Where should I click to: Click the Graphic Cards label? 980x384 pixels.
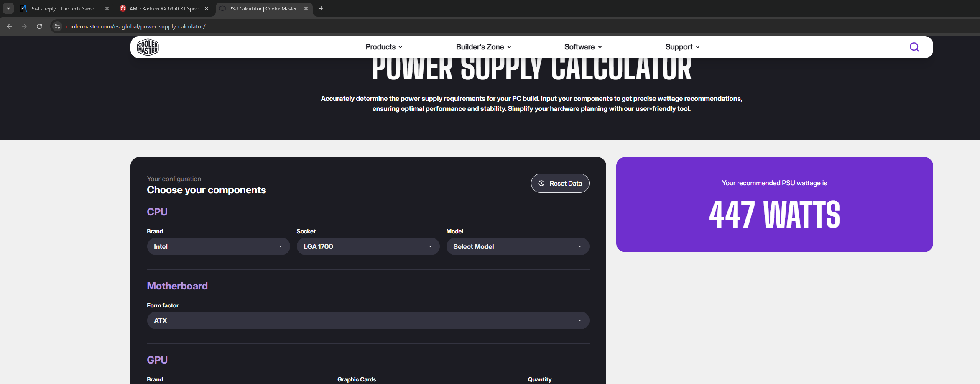(357, 379)
